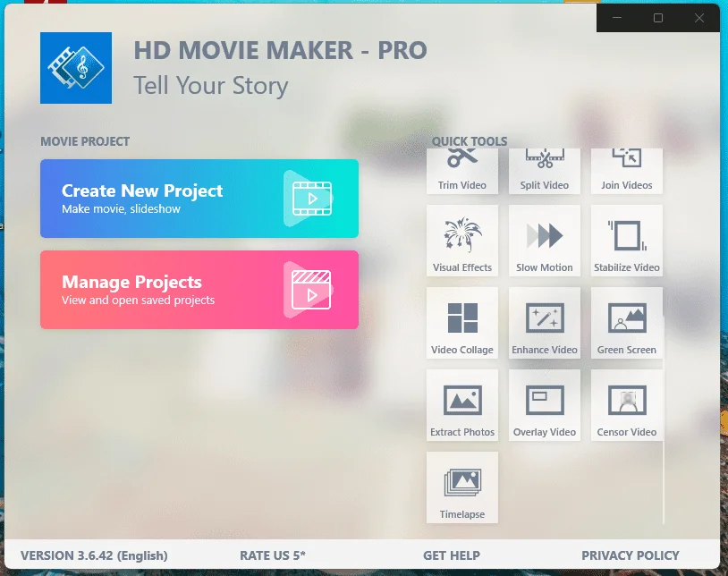Viewport: 728px width, 576px height.
Task: Select the Timelapse tool
Action: (x=462, y=487)
